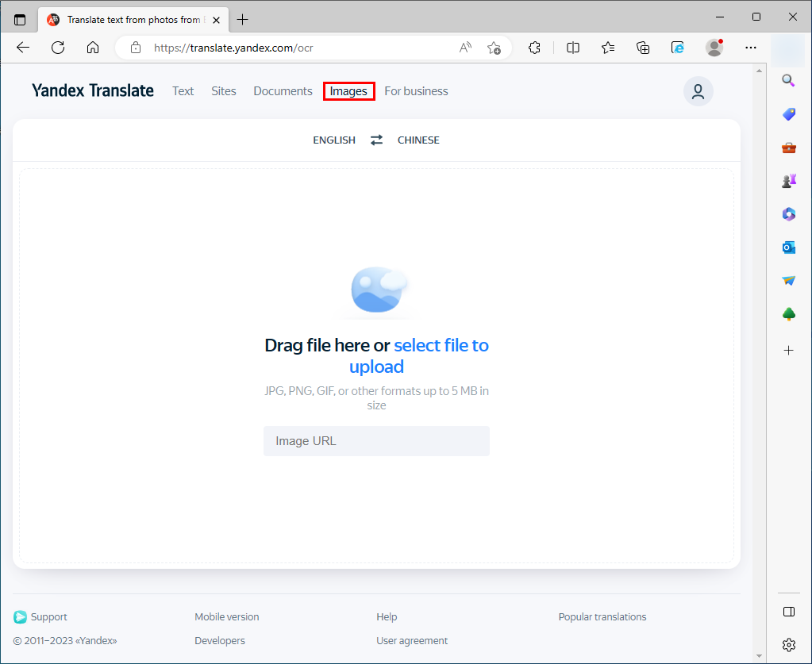Open the For business tab

pos(417,91)
